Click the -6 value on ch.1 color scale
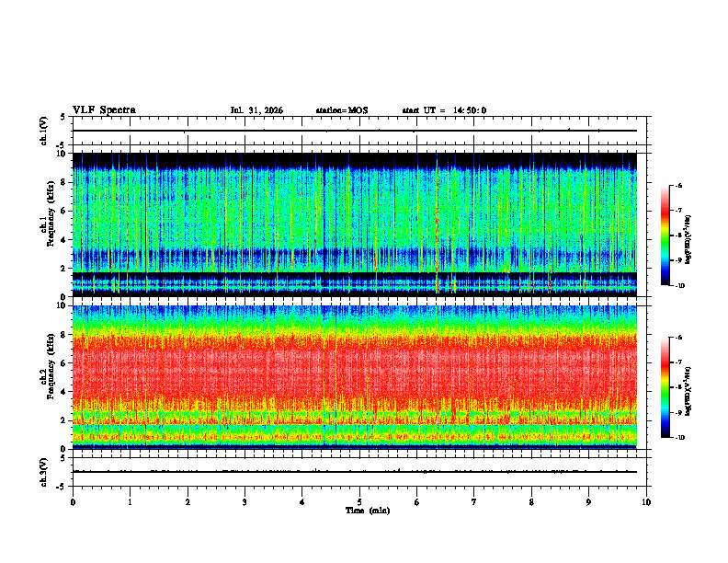The width and height of the screenshot is (728, 563). [x=678, y=185]
